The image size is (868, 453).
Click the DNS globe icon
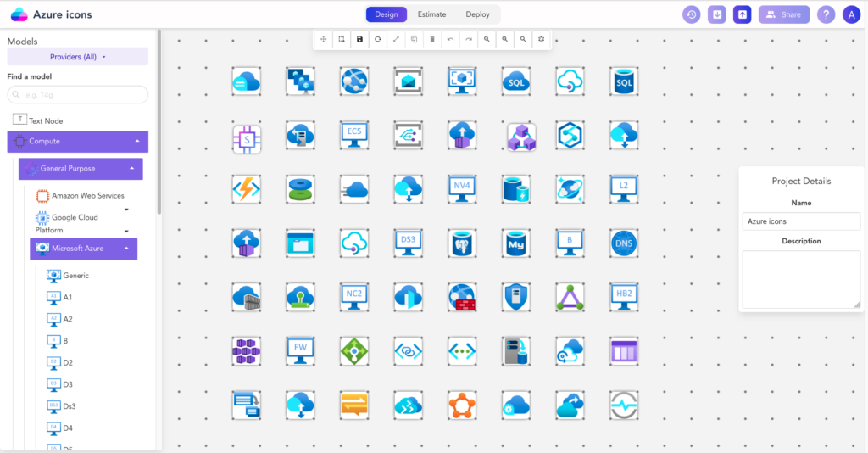tap(624, 243)
